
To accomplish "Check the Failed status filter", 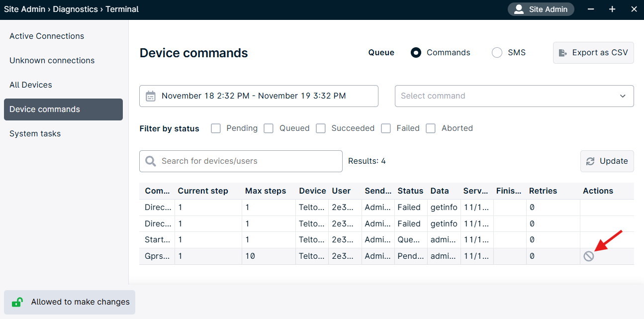I will click(x=386, y=128).
